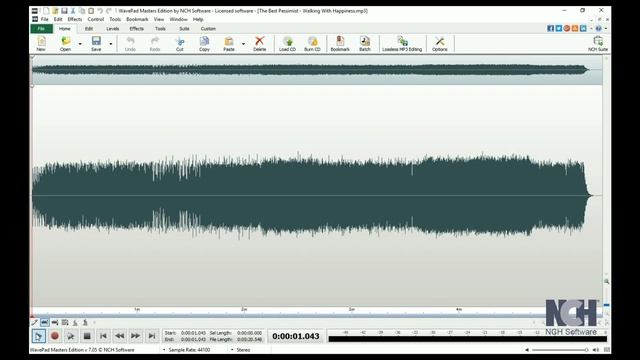Add a marker with the Bookmark icon
The width and height of the screenshot is (640, 360).
[x=340, y=44]
